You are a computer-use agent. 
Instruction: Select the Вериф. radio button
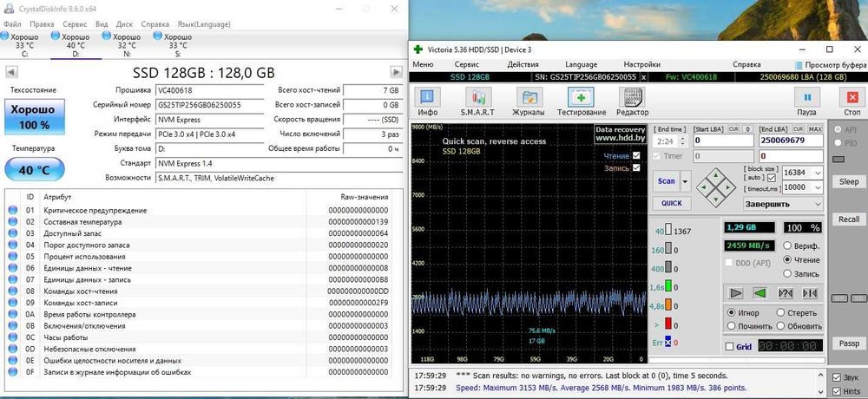[x=787, y=245]
